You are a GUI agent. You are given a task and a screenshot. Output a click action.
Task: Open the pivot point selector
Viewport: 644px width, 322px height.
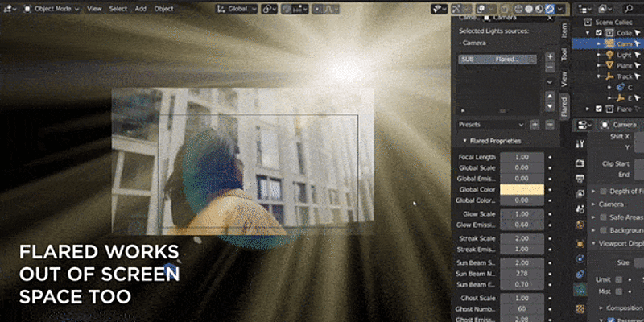tap(270, 9)
